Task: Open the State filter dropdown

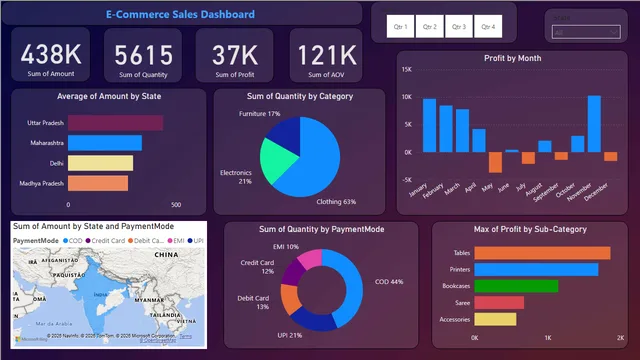Action: click(x=586, y=32)
